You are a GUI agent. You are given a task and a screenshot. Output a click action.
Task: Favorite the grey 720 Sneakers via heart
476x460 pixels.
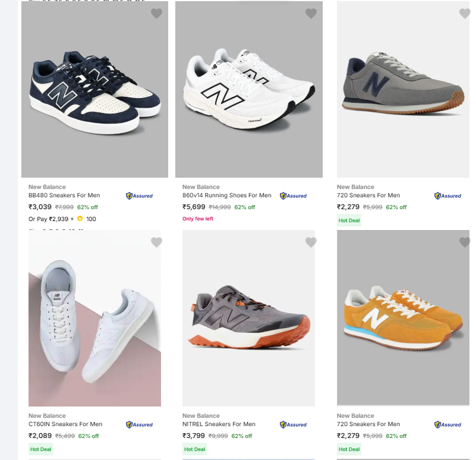(465, 14)
